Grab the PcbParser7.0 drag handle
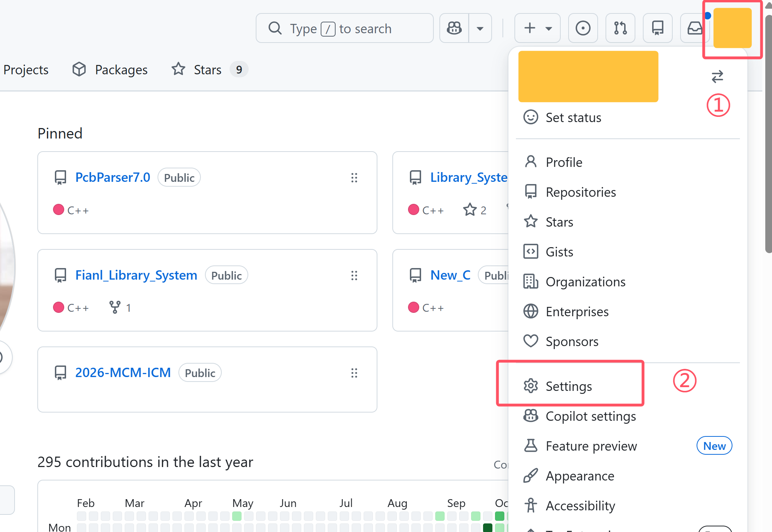 pos(354,178)
